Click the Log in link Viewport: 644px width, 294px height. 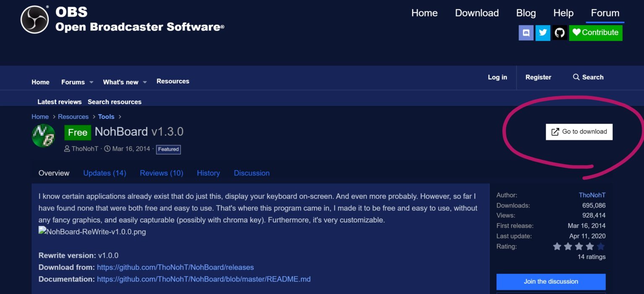[x=497, y=77]
